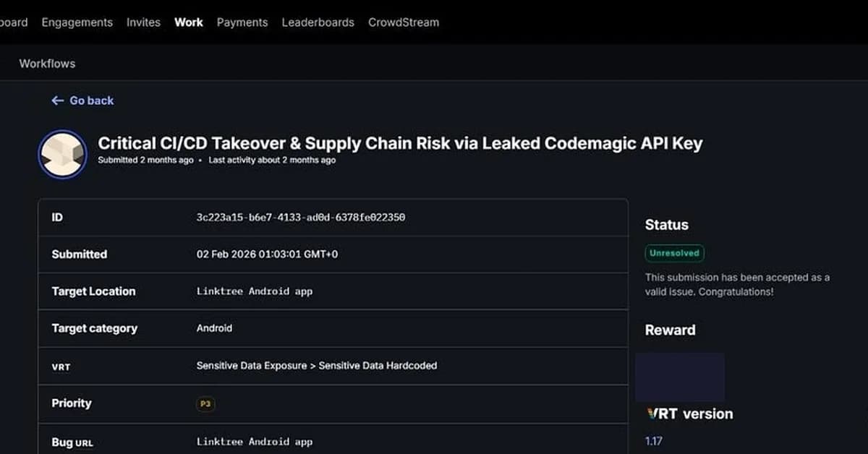The image size is (868, 454).
Task: Click the hidden Reward box
Action: point(681,377)
